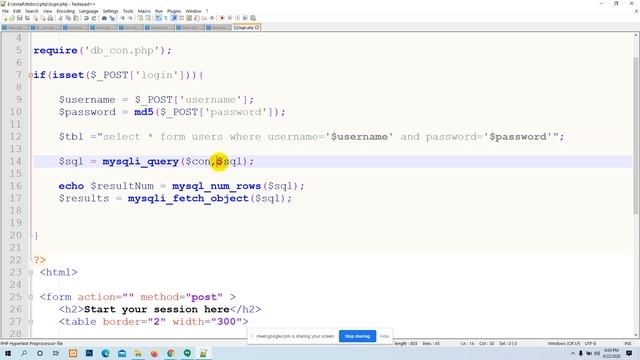640x360 pixels.
Task: Collapse the form fold marker on line 25
Action: coord(31,297)
